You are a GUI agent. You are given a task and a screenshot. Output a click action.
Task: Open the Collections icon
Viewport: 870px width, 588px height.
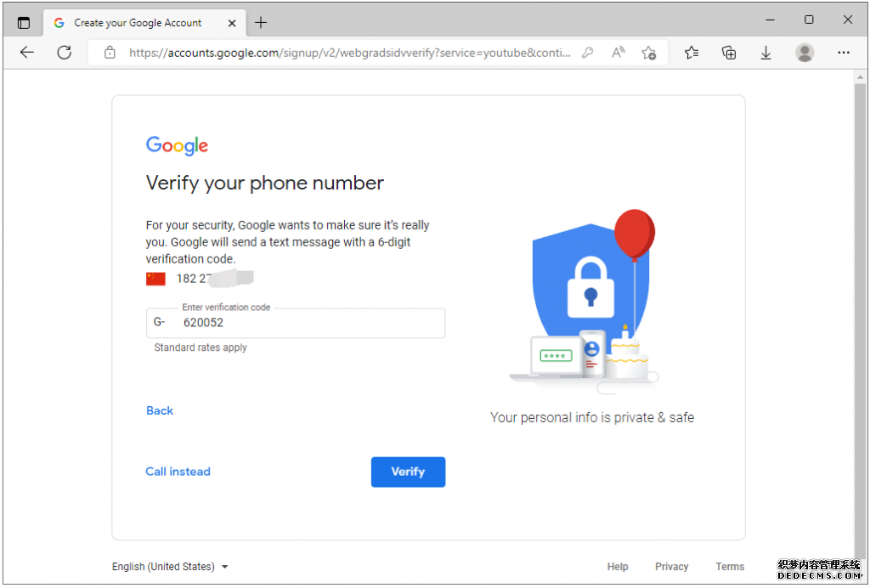click(x=728, y=53)
